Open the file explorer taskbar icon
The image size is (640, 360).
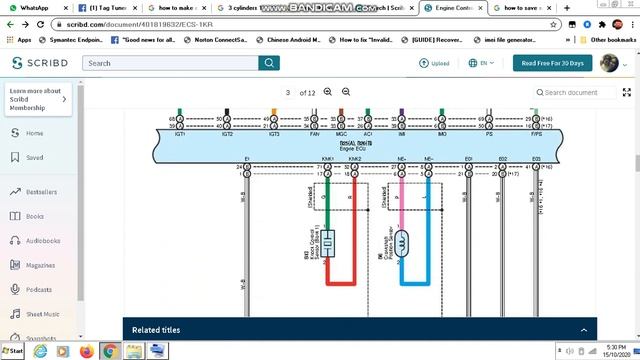[x=134, y=351]
